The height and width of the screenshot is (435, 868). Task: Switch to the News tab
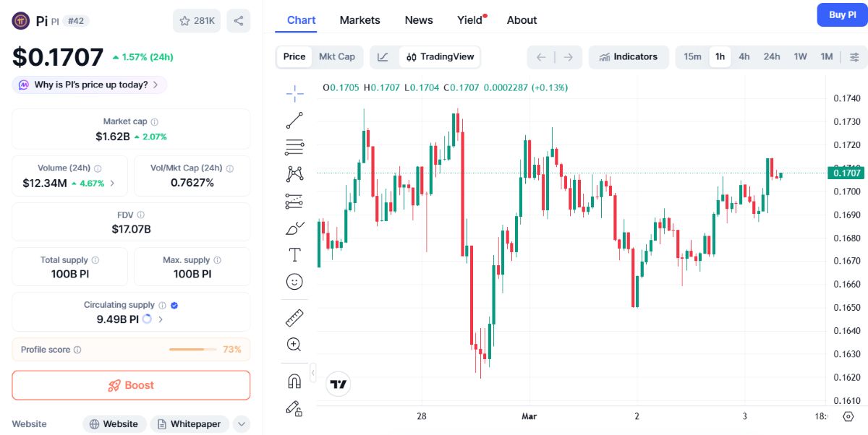(419, 20)
